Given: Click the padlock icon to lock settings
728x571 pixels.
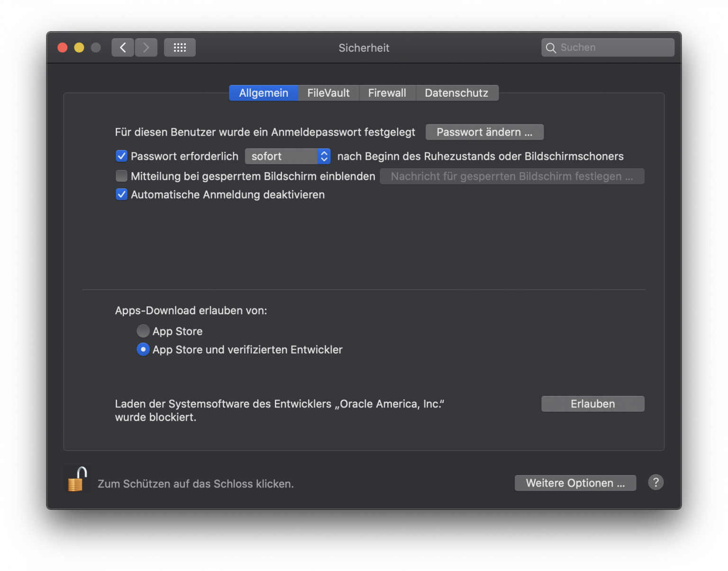Looking at the screenshot, I should point(77,479).
